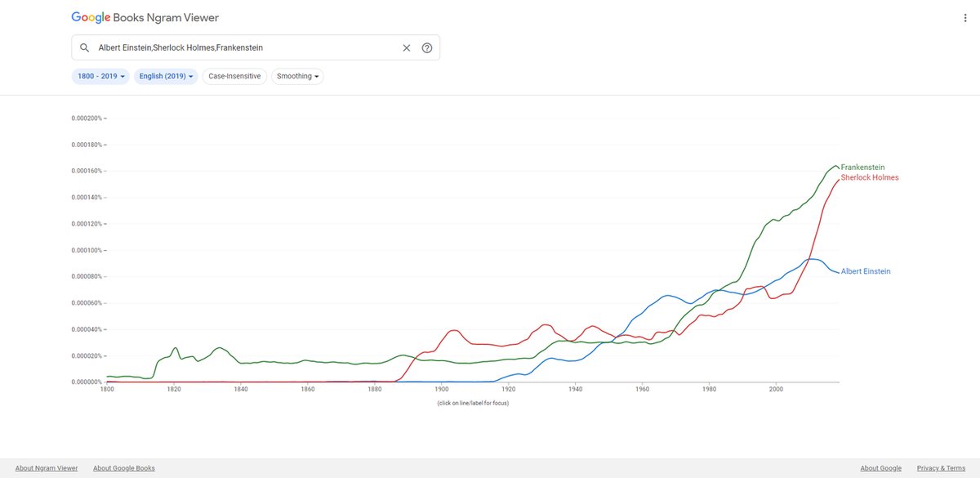This screenshot has width=980, height=478.
Task: Click the 0.000100% y-axis label
Action: pyautogui.click(x=85, y=250)
